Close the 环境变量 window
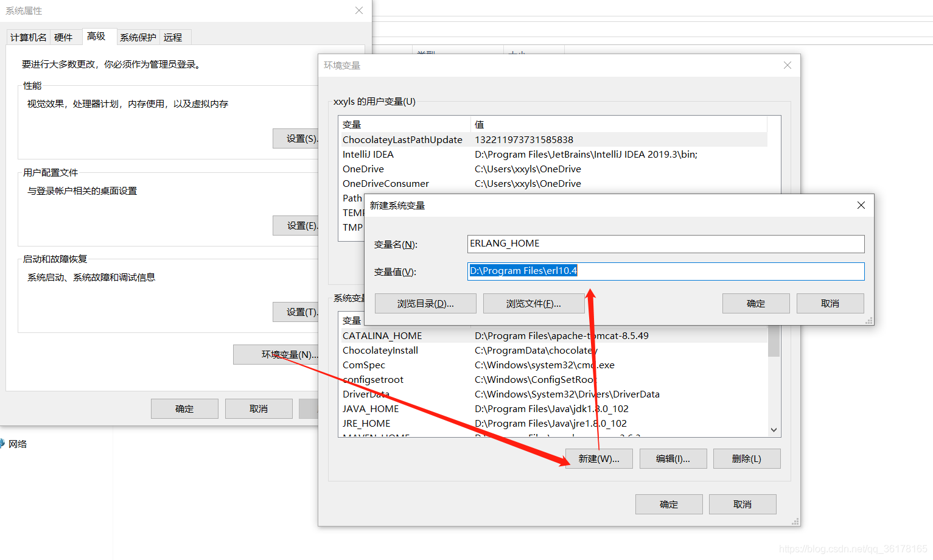This screenshot has width=933, height=560. point(787,65)
